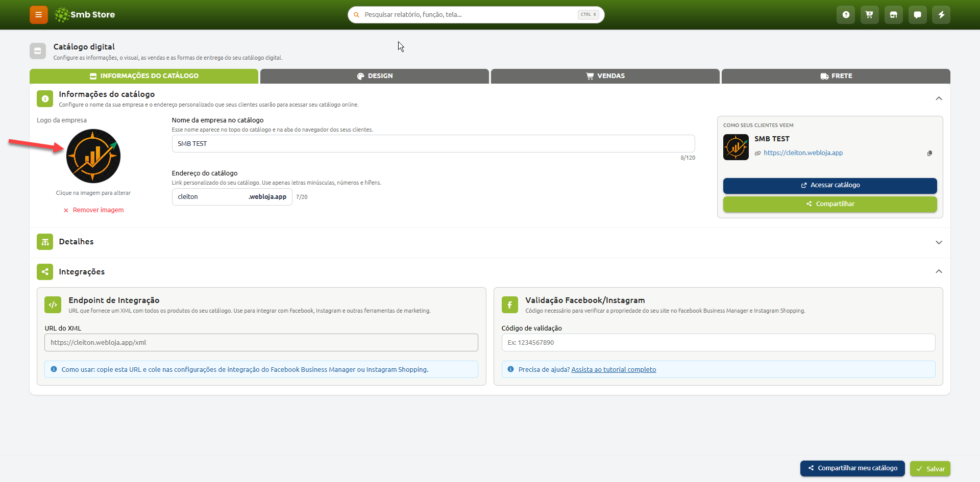
Task: Click Remover imagem link
Action: pos(93,210)
